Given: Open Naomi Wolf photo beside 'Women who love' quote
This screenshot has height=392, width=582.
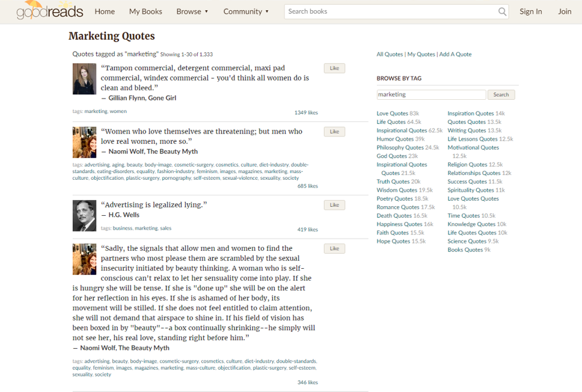Looking at the screenshot, I should (x=84, y=142).
